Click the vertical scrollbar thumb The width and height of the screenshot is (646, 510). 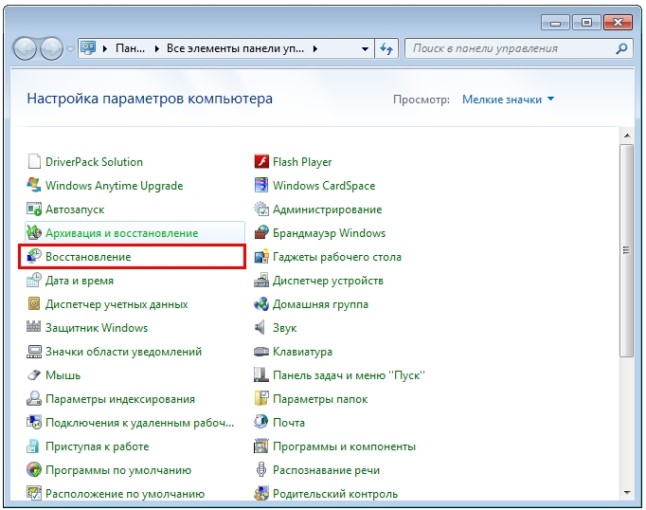[627, 250]
